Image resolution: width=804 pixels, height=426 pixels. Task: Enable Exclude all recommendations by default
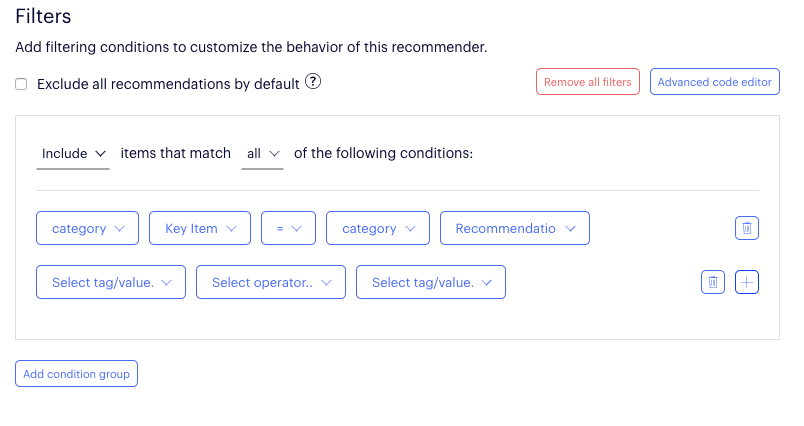tap(21, 84)
